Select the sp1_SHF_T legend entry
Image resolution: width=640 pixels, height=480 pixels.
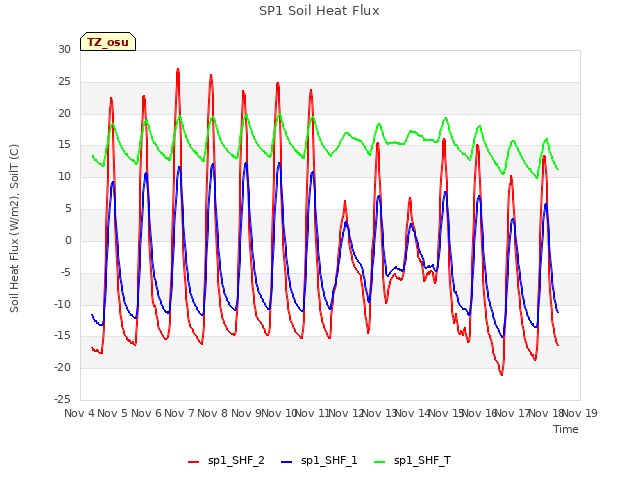coord(412,460)
